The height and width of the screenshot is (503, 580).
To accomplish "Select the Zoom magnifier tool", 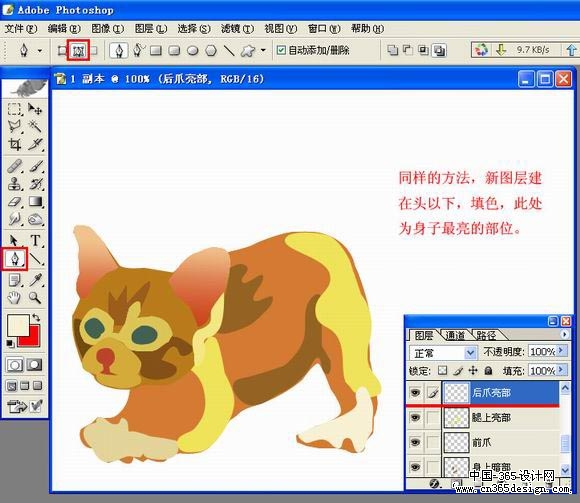I will click(36, 298).
